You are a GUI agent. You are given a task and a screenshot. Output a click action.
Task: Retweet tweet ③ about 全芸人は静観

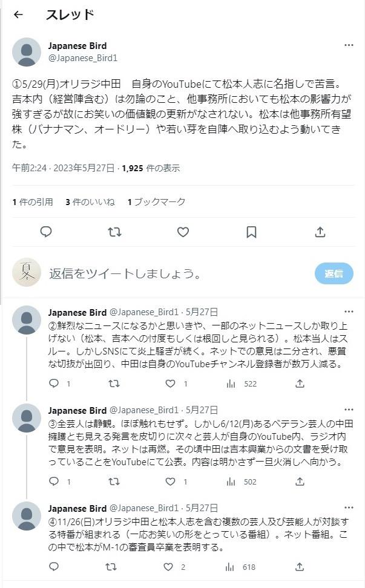[x=113, y=482]
